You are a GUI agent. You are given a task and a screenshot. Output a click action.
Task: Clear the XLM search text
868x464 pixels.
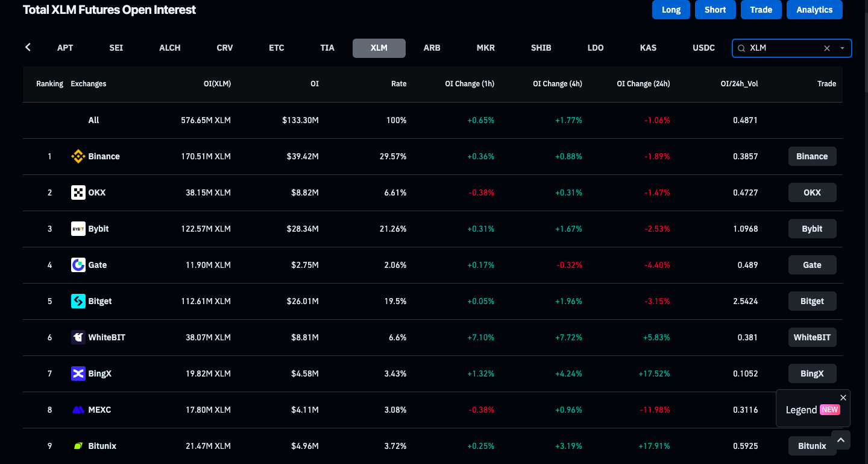point(827,48)
